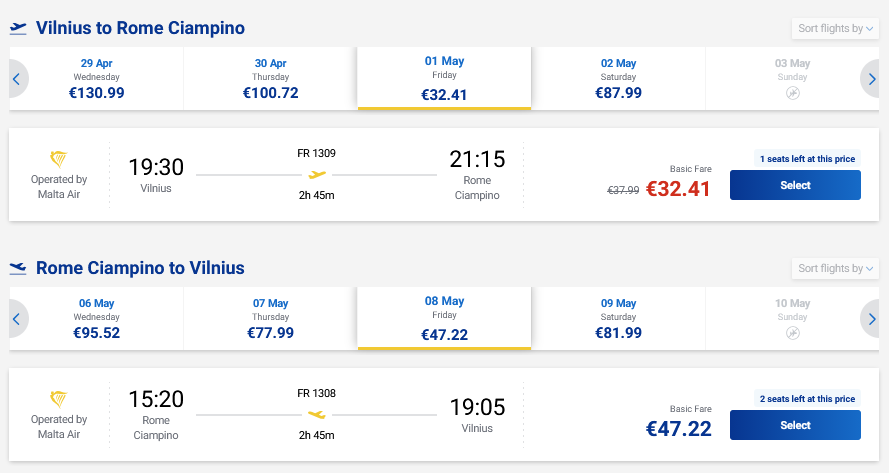The width and height of the screenshot is (889, 473).
Task: Choose 07 May Thursday €77.99 return tab
Action: tap(270, 318)
